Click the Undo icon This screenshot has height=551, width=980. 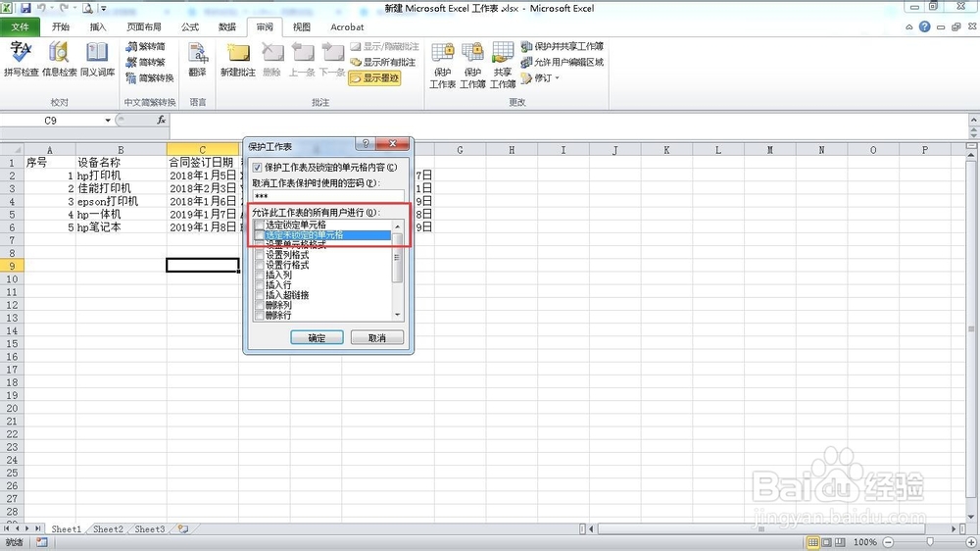42,8
